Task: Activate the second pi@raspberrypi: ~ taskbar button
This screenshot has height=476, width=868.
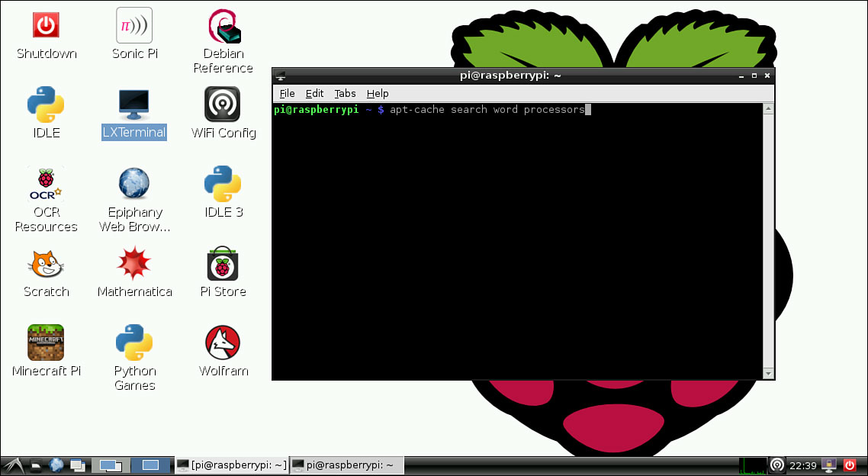Action: point(347,465)
